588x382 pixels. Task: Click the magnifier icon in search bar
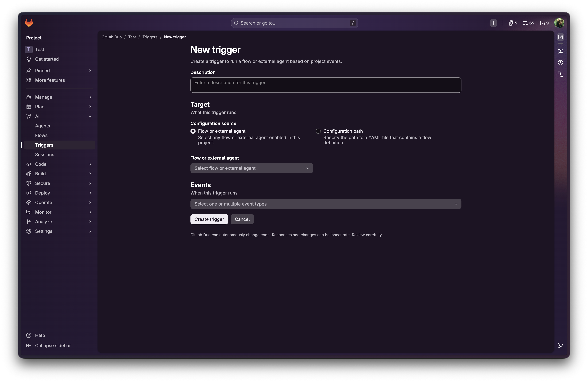[236, 23]
